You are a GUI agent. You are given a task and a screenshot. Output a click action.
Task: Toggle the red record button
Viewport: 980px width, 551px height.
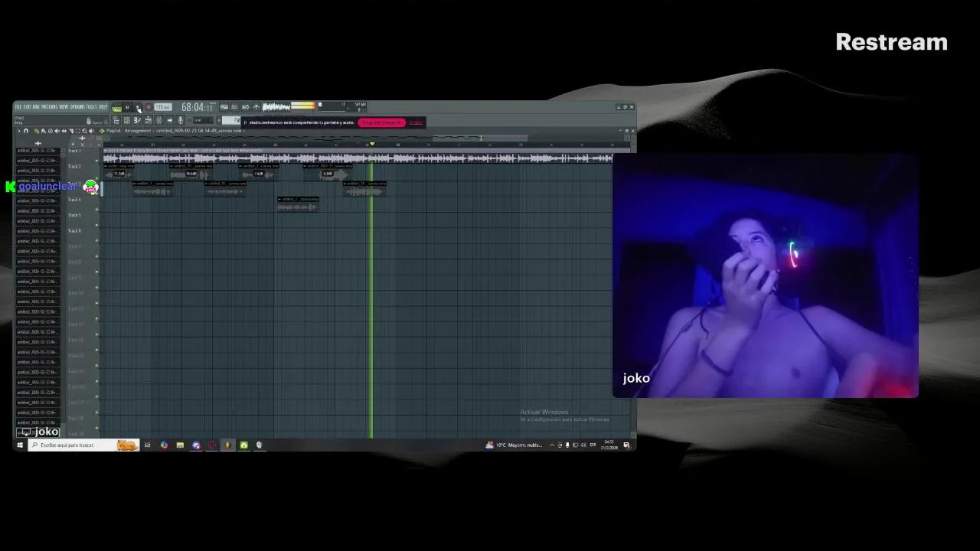pyautogui.click(x=149, y=107)
